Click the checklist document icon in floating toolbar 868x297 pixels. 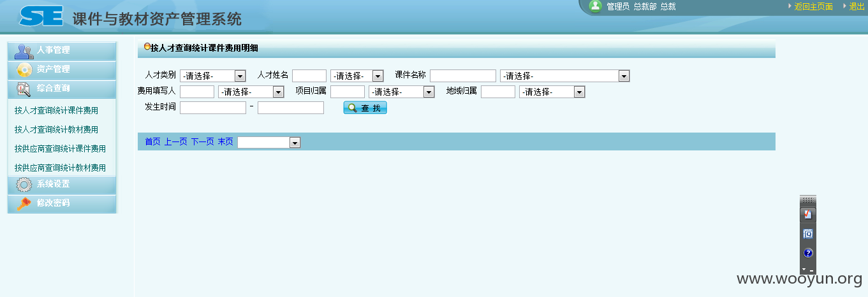point(808,215)
